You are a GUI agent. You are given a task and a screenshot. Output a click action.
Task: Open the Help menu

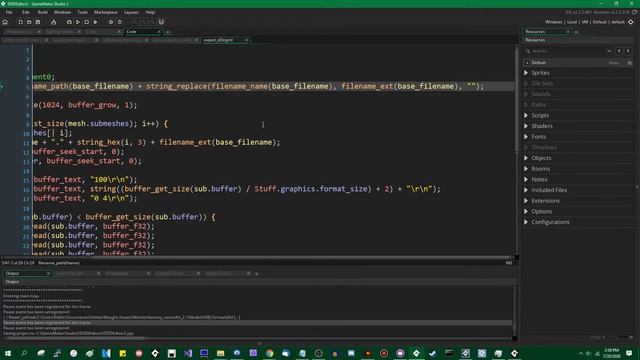pyautogui.click(x=150, y=12)
